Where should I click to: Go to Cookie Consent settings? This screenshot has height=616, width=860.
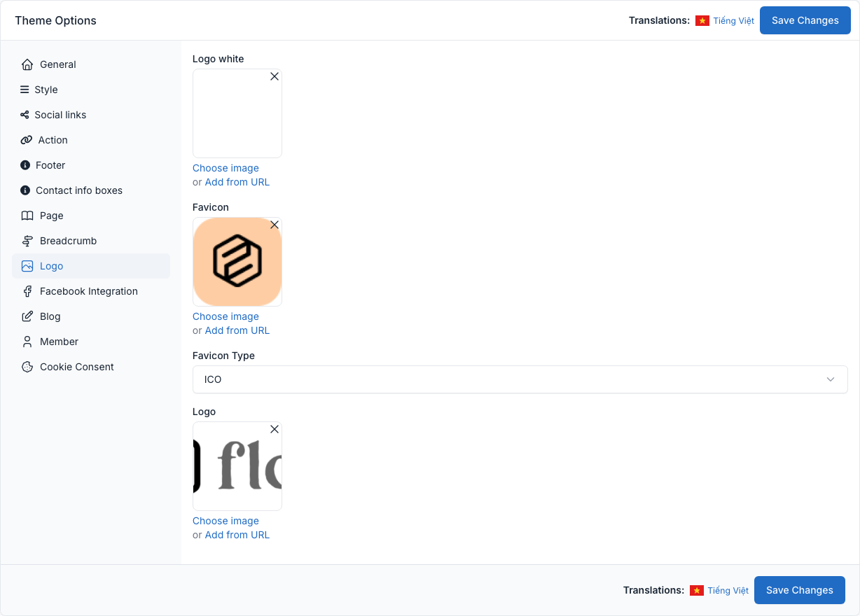(91, 367)
